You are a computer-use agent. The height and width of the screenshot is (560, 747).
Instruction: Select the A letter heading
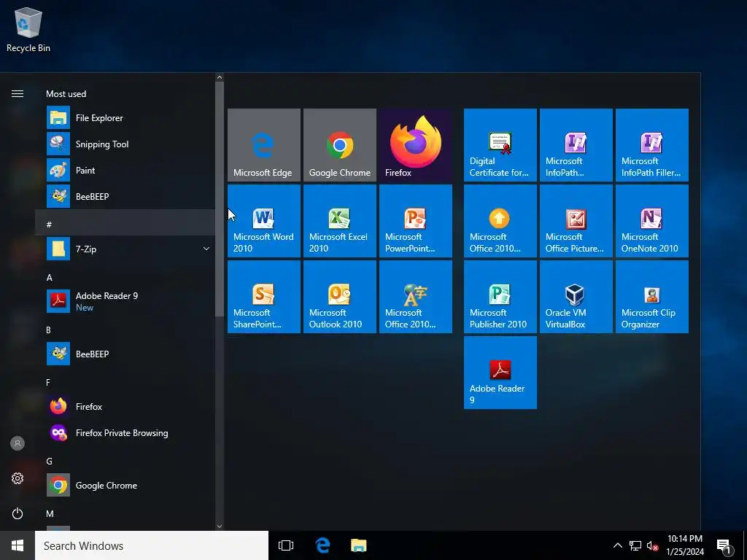tap(49, 278)
